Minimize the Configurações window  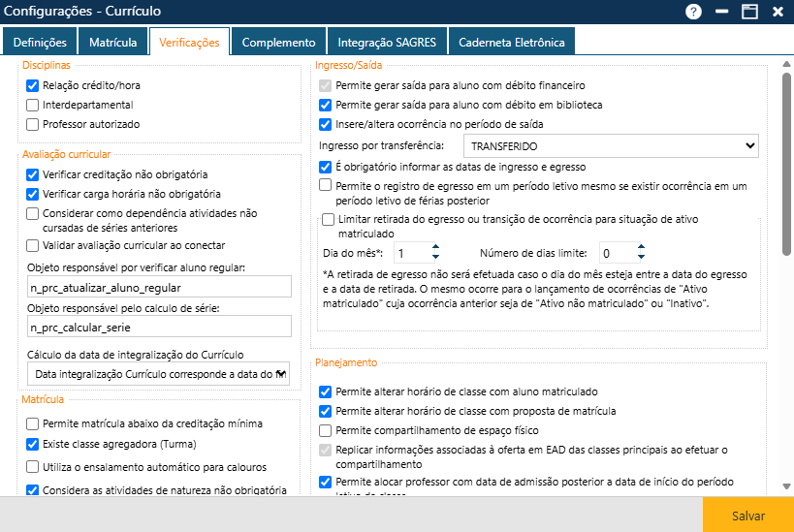point(721,11)
